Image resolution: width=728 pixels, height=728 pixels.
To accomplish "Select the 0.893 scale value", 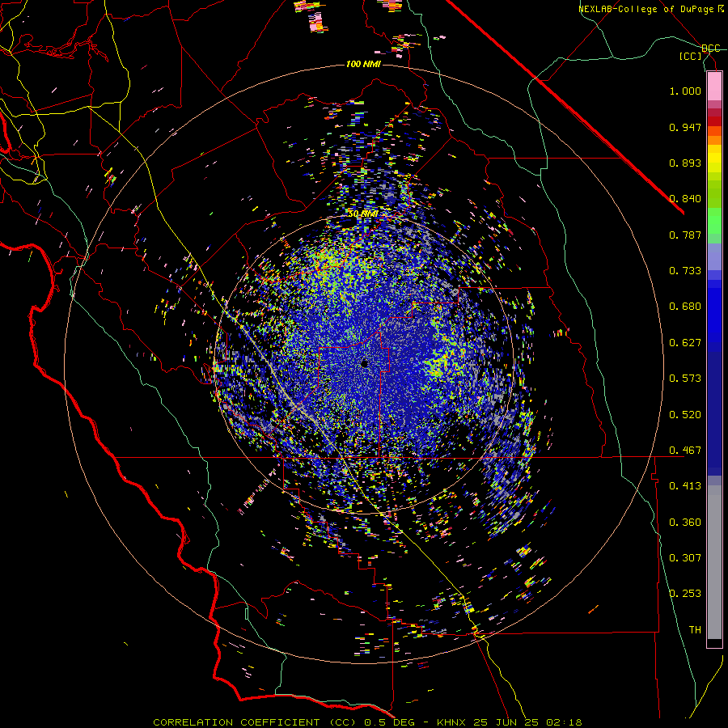I will [685, 163].
